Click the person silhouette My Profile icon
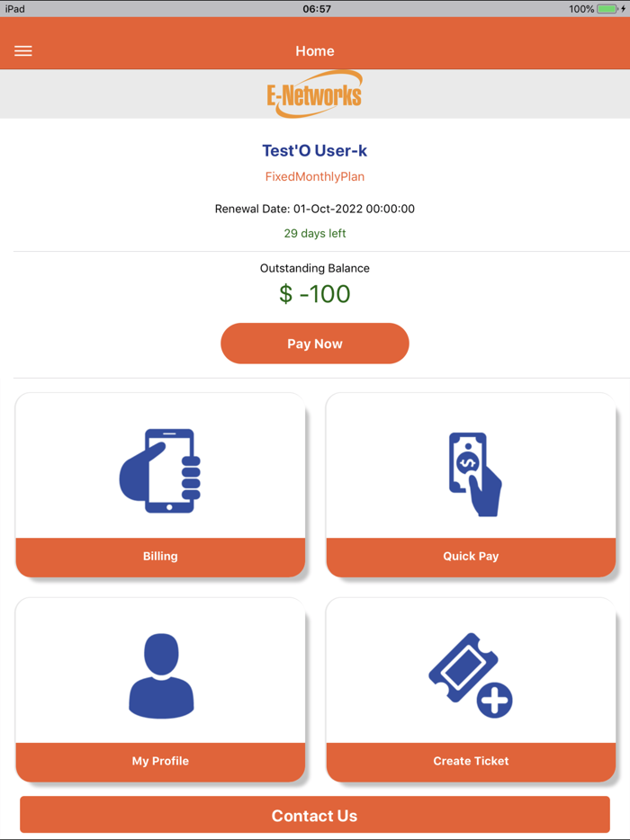The image size is (630, 840). tap(160, 673)
